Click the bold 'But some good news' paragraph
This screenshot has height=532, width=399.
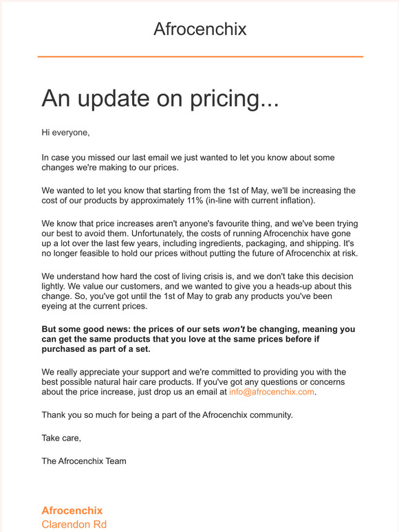coord(198,339)
